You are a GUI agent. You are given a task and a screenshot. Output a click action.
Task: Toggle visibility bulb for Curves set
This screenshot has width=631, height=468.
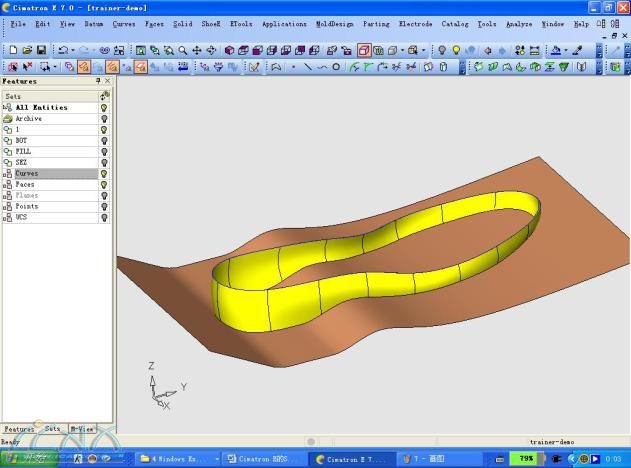(104, 173)
